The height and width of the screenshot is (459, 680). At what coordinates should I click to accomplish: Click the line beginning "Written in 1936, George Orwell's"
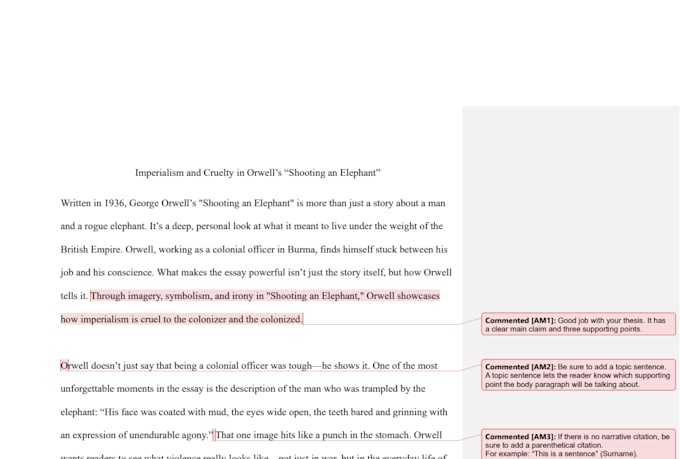[x=253, y=203]
